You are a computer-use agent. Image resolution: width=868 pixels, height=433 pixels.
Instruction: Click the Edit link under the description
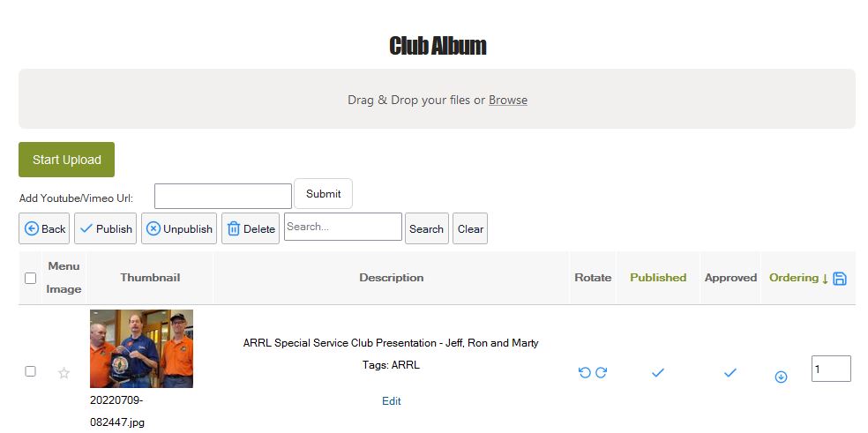pos(392,401)
